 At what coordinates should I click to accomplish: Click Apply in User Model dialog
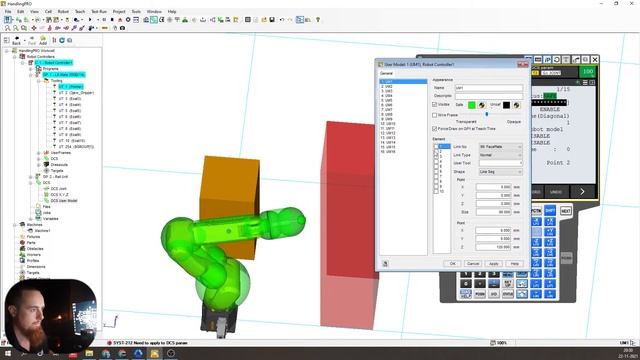click(493, 264)
